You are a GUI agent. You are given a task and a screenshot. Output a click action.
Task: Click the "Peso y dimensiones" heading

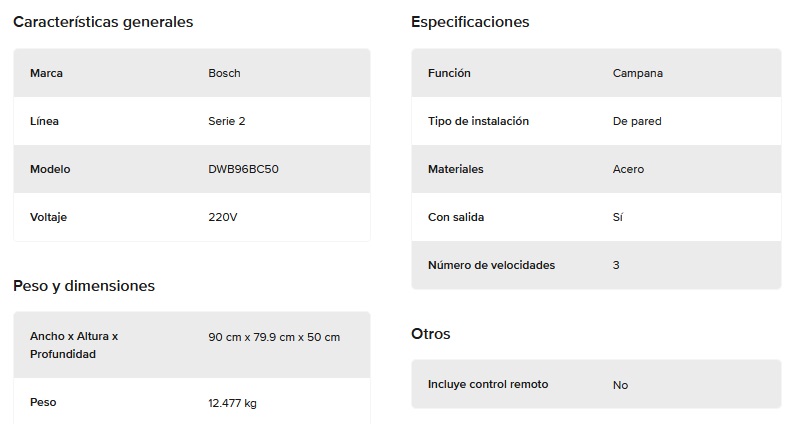[x=84, y=286]
